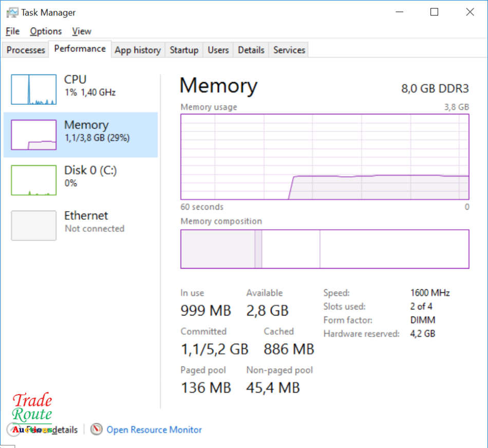Open the Users tab
The height and width of the screenshot is (448, 488).
coord(218,50)
